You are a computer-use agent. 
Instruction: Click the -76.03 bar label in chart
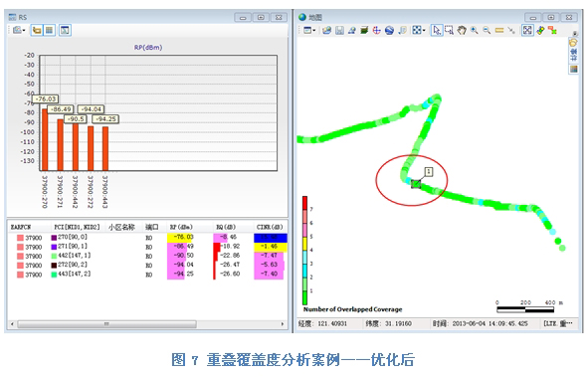(46, 98)
